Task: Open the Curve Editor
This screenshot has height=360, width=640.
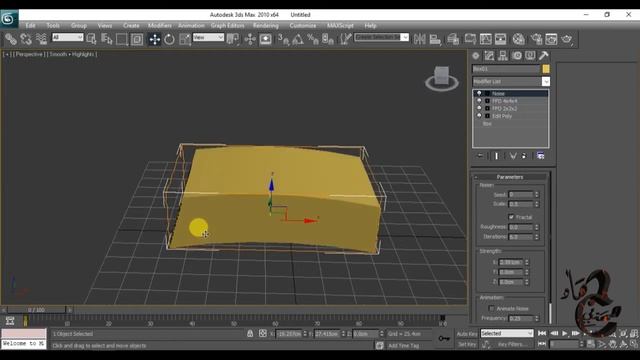Action: click(x=486, y=39)
